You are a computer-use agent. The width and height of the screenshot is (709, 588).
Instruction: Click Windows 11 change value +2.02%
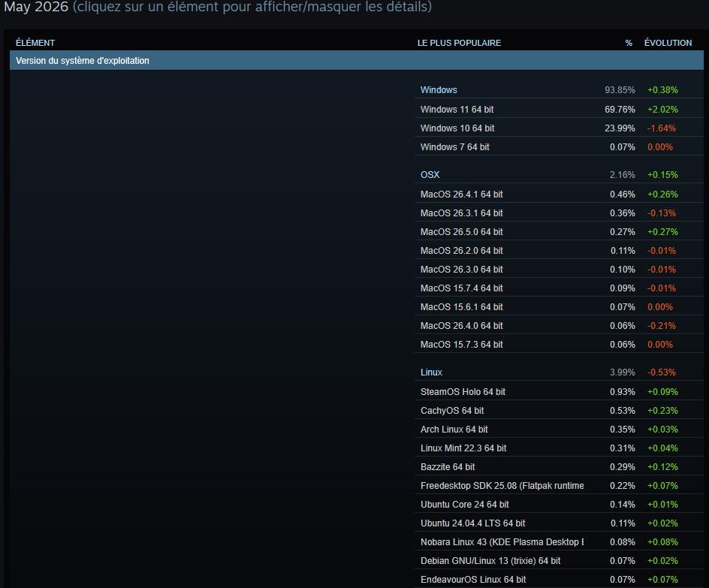pyautogui.click(x=662, y=110)
